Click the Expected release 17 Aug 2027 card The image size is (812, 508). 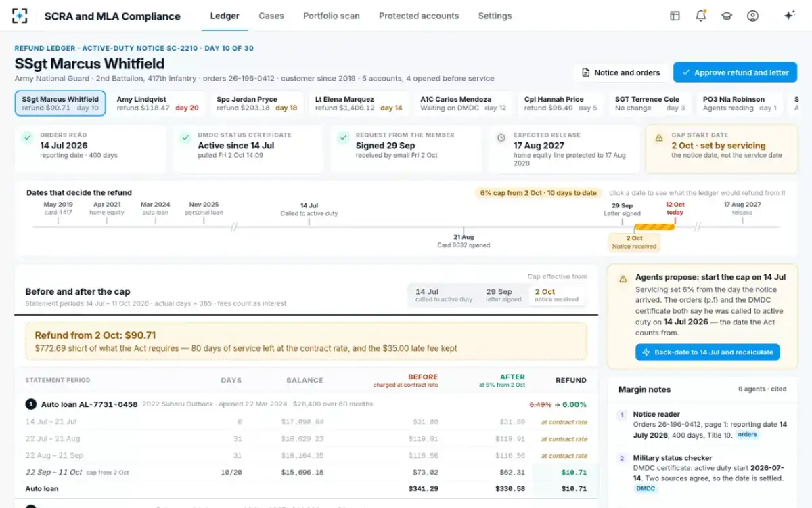[x=564, y=149]
